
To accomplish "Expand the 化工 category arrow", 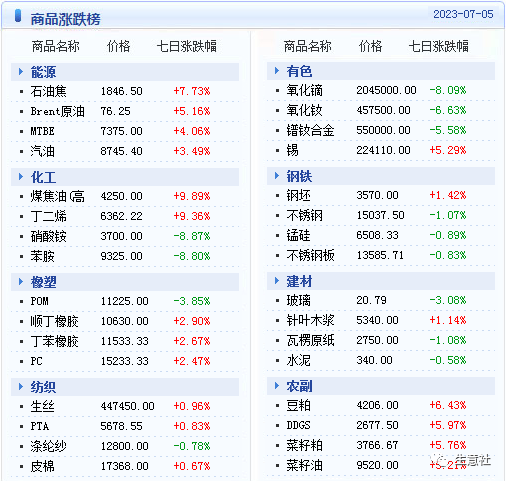I will point(21,177).
